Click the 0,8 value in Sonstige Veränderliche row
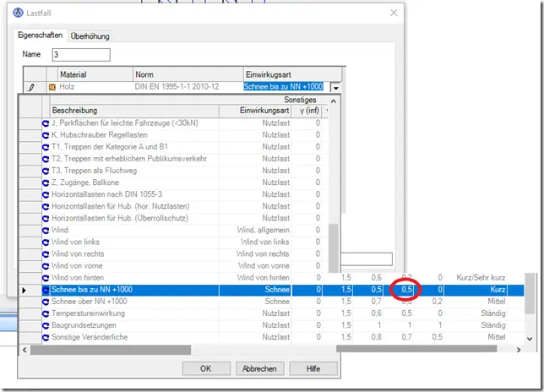This screenshot has width=544, height=392. [x=376, y=337]
